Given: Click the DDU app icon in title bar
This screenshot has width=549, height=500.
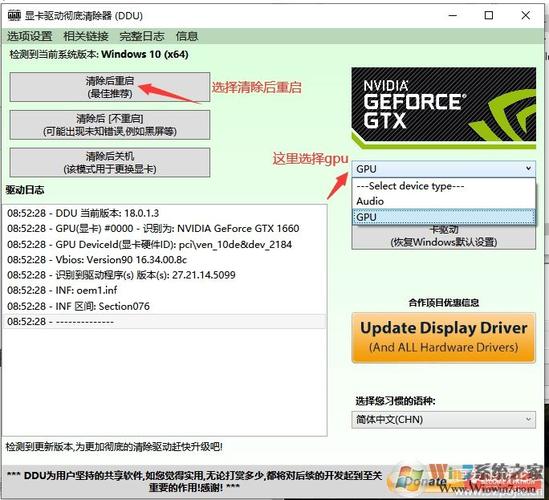Looking at the screenshot, I should tap(14, 15).
